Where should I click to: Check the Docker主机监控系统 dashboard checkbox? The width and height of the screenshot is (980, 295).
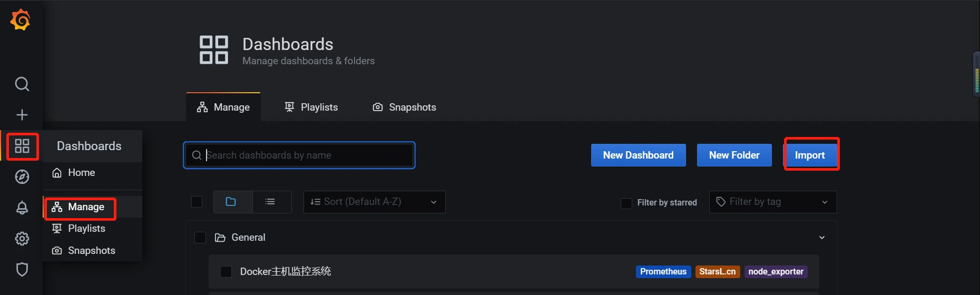coord(226,272)
